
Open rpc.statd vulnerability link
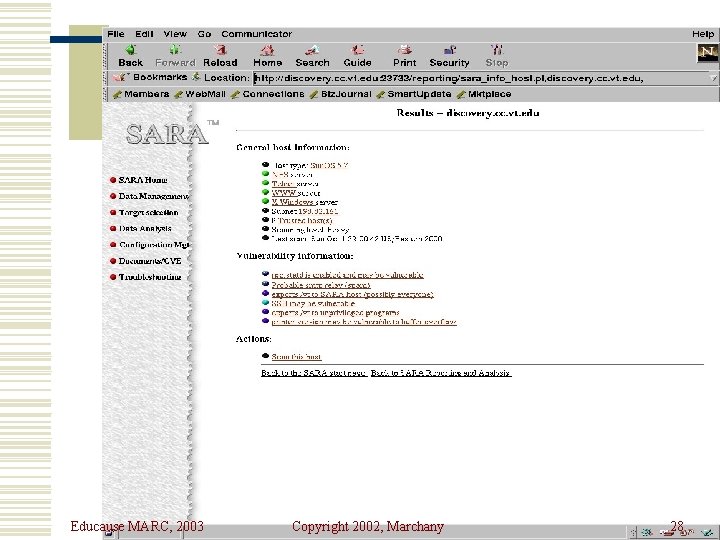347,275
